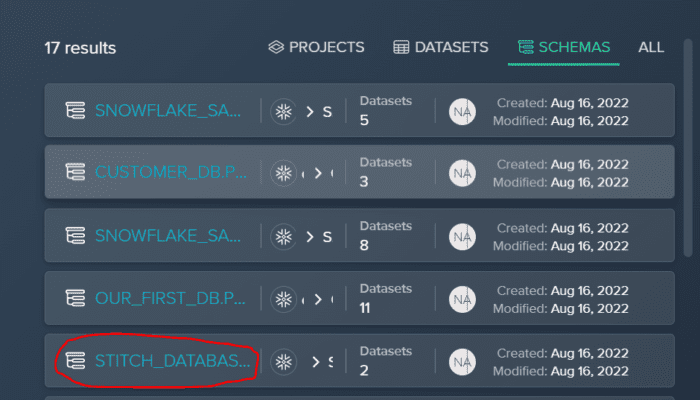Click the Datasets count 5
700x400 pixels.
(364, 120)
